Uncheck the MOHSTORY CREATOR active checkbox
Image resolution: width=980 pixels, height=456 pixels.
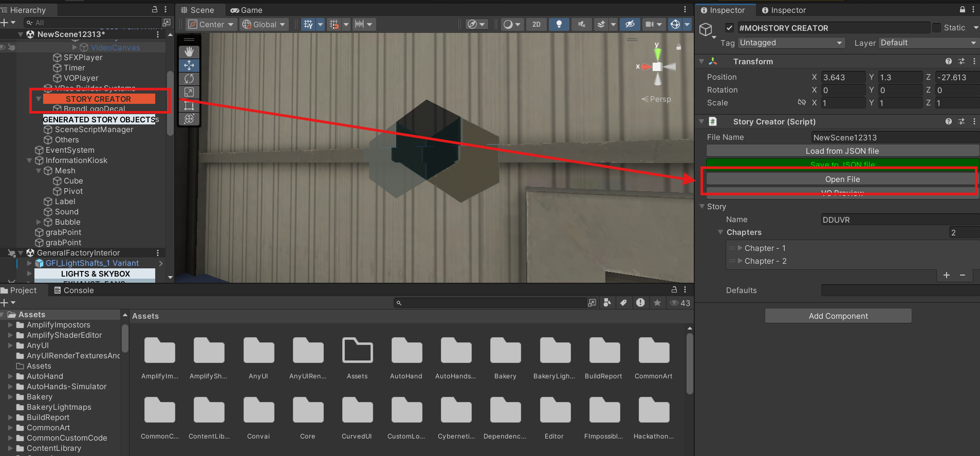point(729,28)
